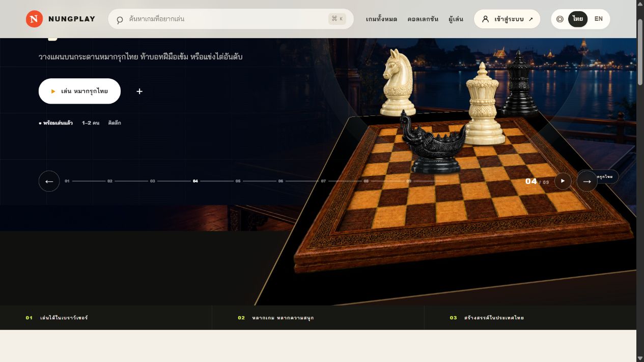
Task: Go to previous slide with left arrow
Action: coord(49,181)
